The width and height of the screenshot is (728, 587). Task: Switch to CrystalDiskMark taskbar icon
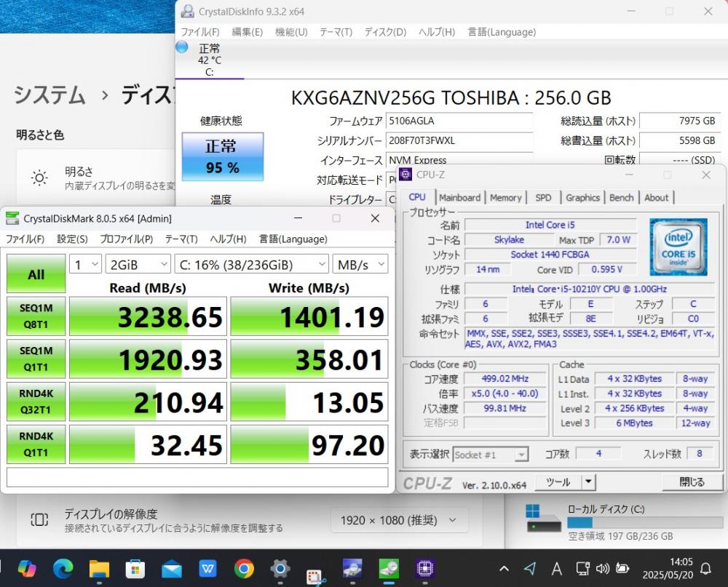[x=389, y=568]
